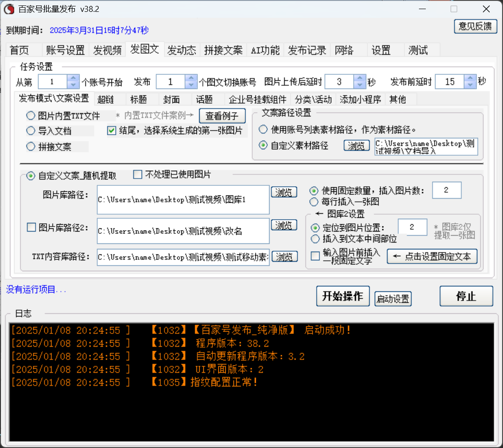Image resolution: width=503 pixels, height=448 pixels.
Task: Select 定位到图片位置 radio option
Action: (x=315, y=228)
